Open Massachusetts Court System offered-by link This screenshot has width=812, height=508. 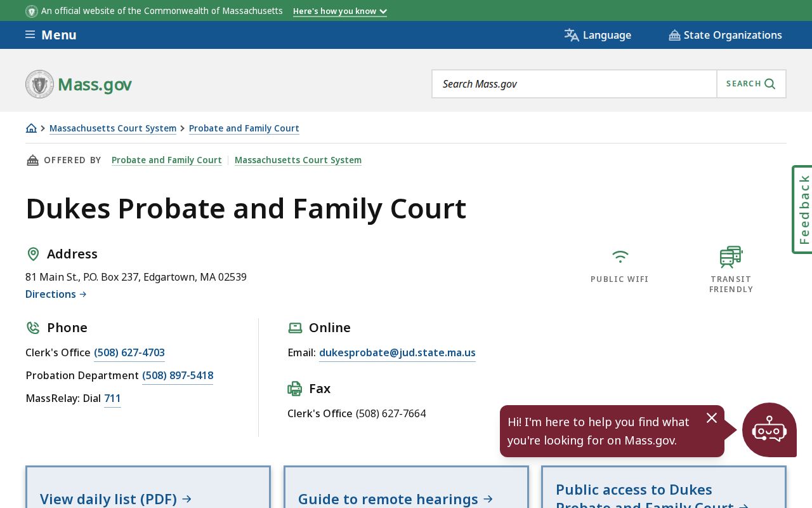[x=298, y=160]
